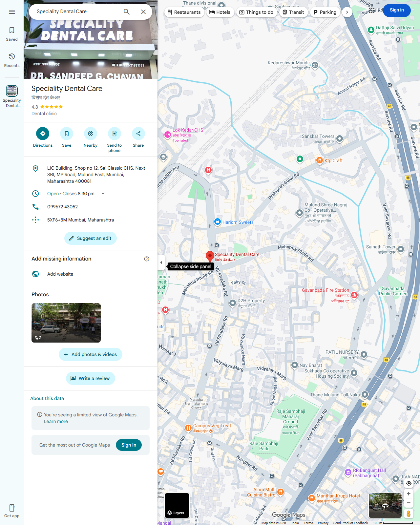The width and height of the screenshot is (420, 525).
Task: Show my current location
Action: [409, 483]
